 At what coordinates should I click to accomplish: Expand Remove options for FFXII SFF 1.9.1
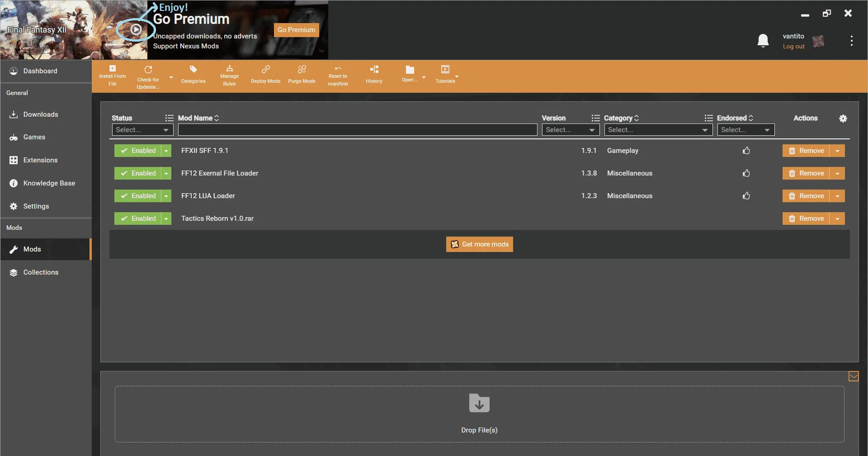pos(837,151)
